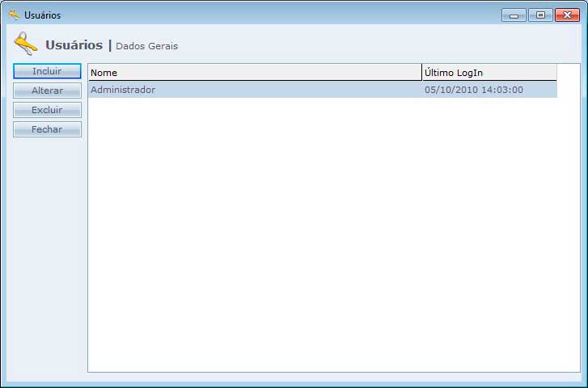Close the Usuários window with the X
This screenshot has height=388, width=588.
coord(567,15)
